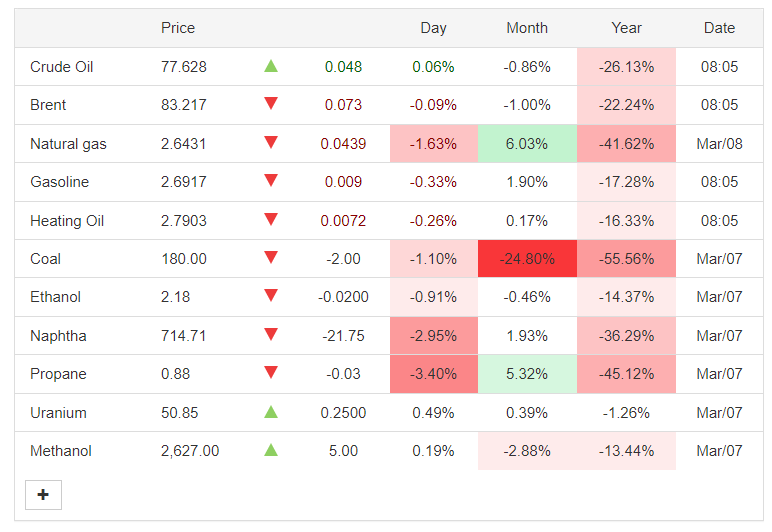Screen dimensions: 772x532
Task: Click Uranium day change 0.49%
Action: [x=433, y=412]
